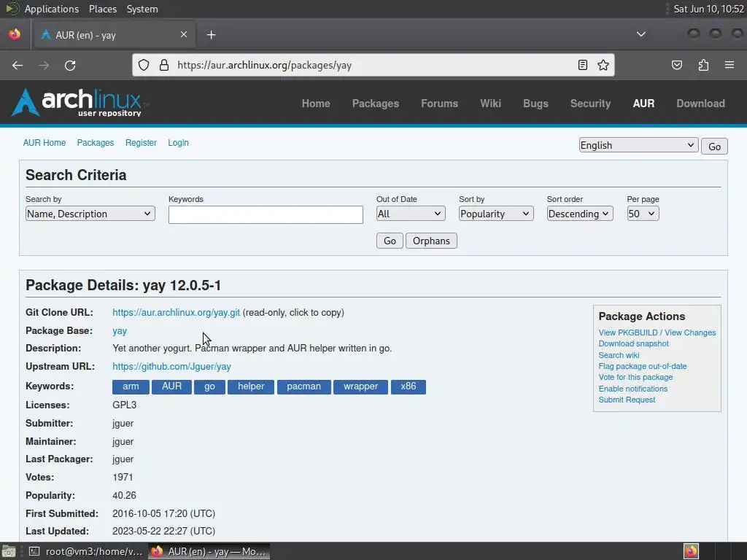The width and height of the screenshot is (747, 560).
Task: Click the wrapper keyword tag
Action: tap(360, 386)
